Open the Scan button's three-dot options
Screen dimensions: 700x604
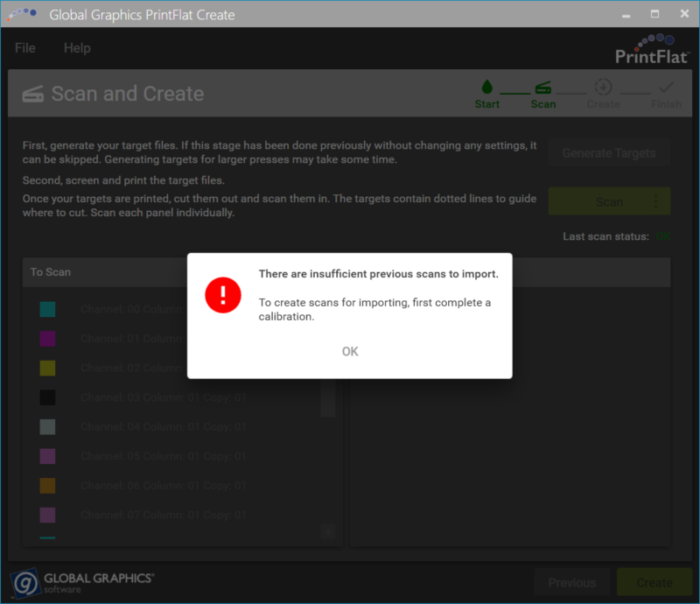coord(656,201)
